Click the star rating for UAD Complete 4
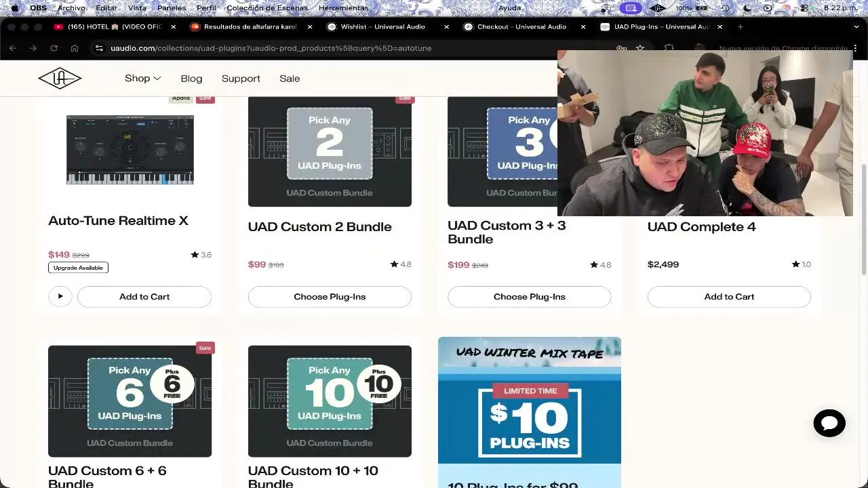Screen dimensions: 868x488 tap(801, 264)
